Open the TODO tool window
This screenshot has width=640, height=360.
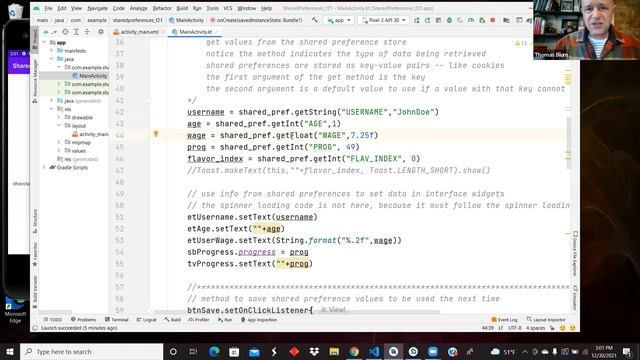[x=53, y=320]
